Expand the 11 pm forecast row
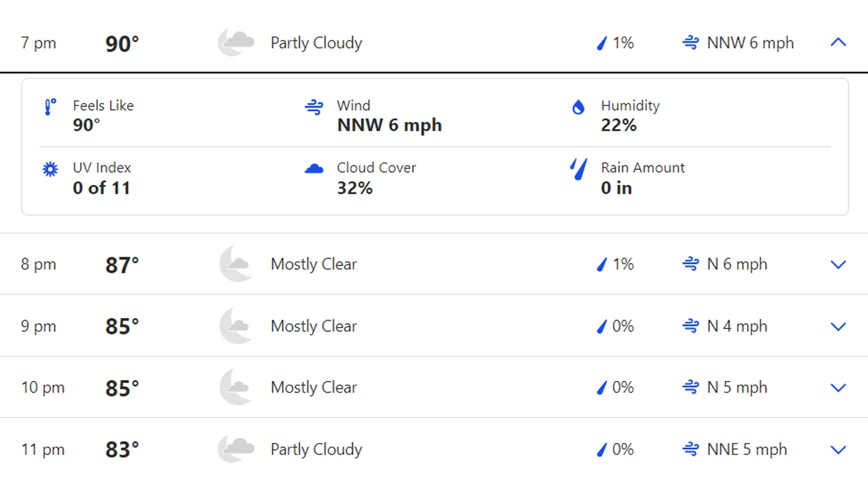 click(838, 450)
